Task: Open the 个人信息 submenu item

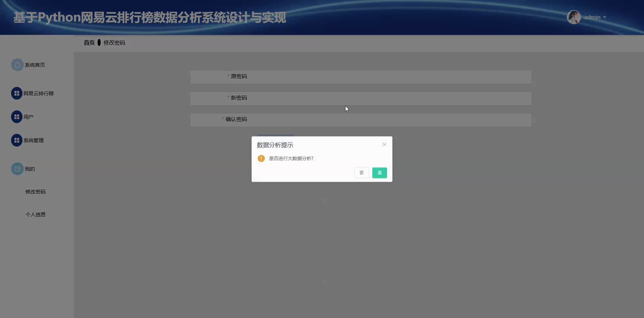Action: 36,214
